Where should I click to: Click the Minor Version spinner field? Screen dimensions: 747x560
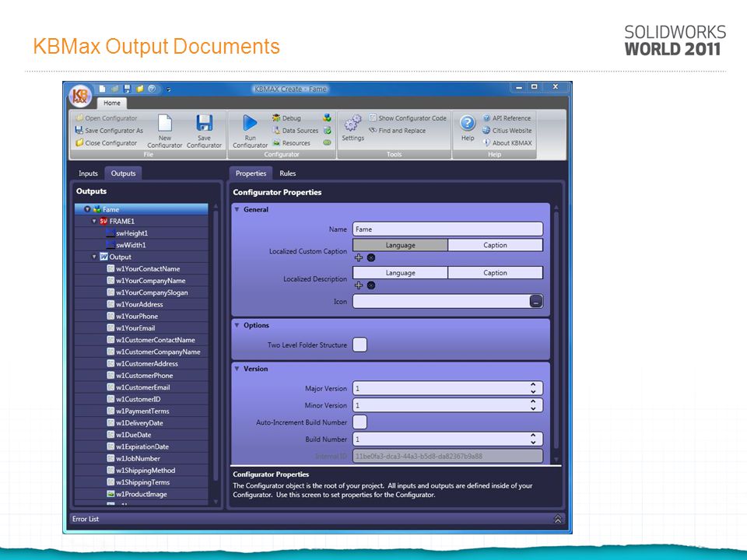[x=448, y=405]
